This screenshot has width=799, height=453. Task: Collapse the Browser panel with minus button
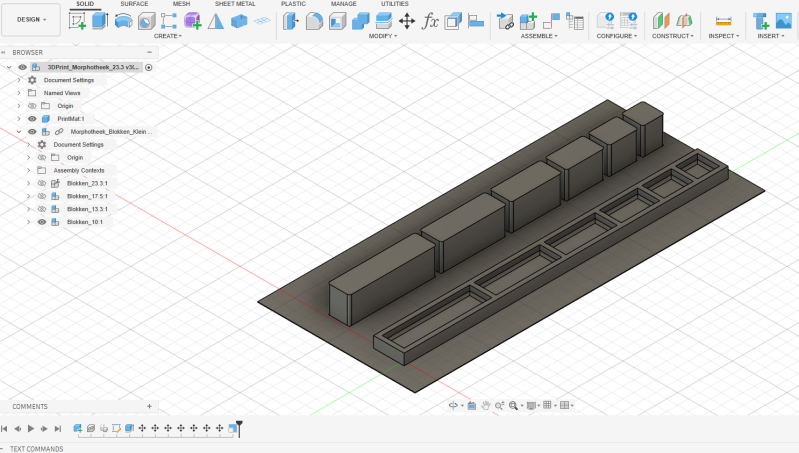149,52
